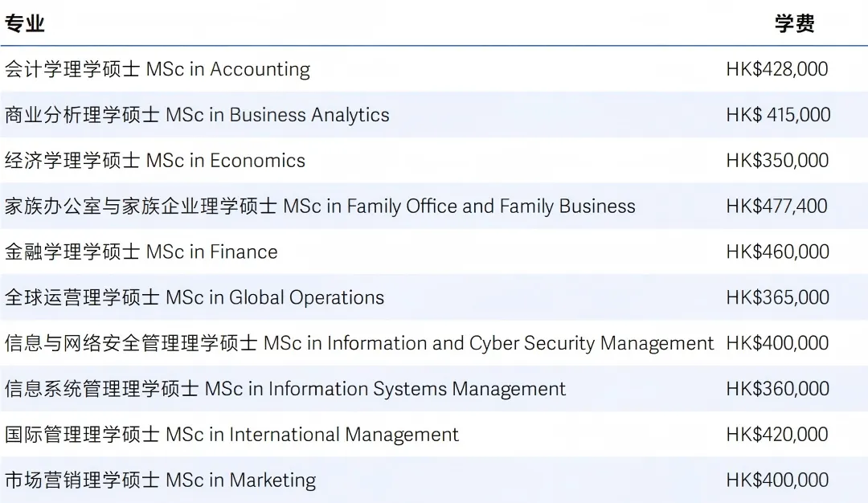This screenshot has width=868, height=503.
Task: Click the HK$ 415,000 tuition fee
Action: pos(778,115)
